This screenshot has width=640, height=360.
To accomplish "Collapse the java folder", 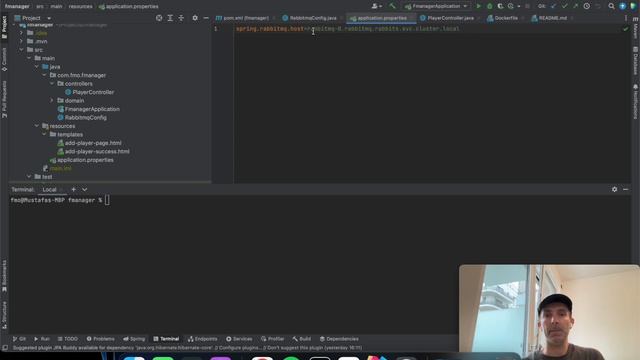I will pyautogui.click(x=37, y=67).
